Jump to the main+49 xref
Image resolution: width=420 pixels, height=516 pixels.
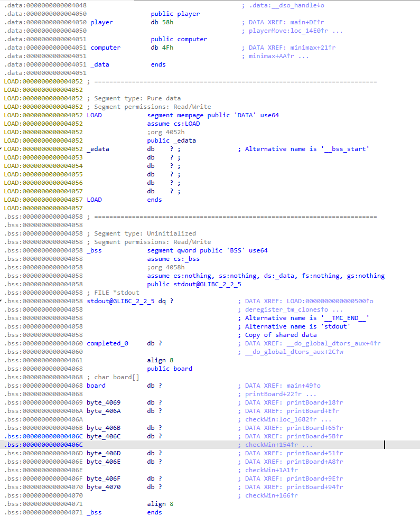pos(301,386)
